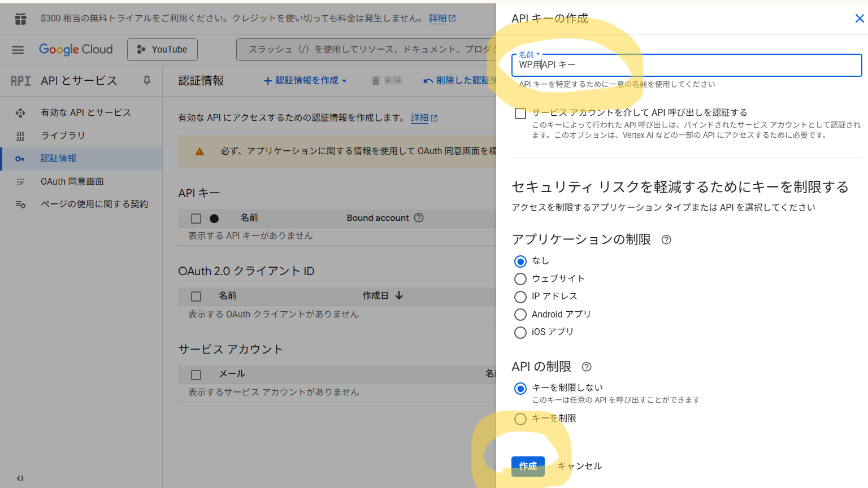The height and width of the screenshot is (488, 868).
Task: Select IP アドレス restriction option
Action: [520, 297]
